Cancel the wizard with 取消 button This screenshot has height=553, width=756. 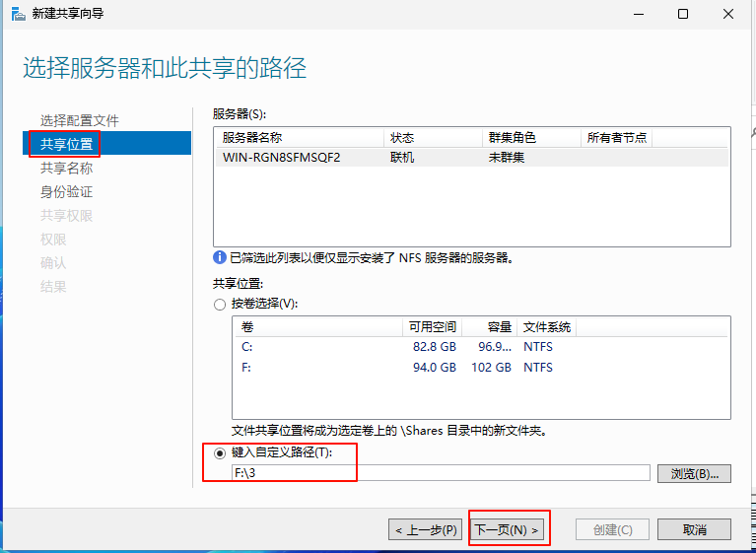pyautogui.click(x=694, y=529)
